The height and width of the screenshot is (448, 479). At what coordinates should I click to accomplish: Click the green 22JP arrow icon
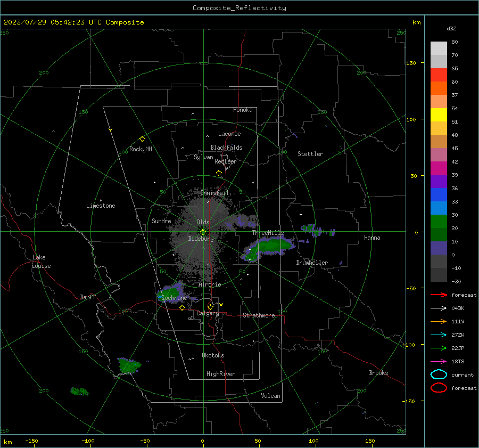click(439, 348)
